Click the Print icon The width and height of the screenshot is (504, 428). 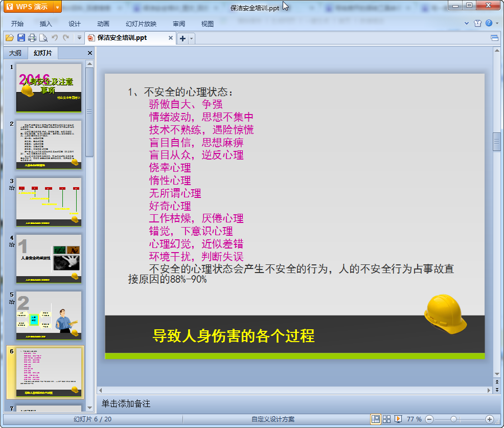(x=32, y=38)
